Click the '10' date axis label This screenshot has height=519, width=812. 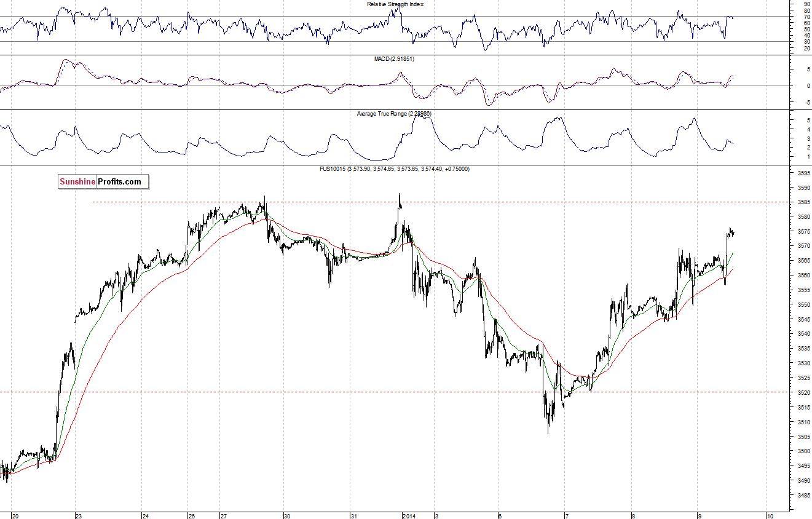point(770,516)
